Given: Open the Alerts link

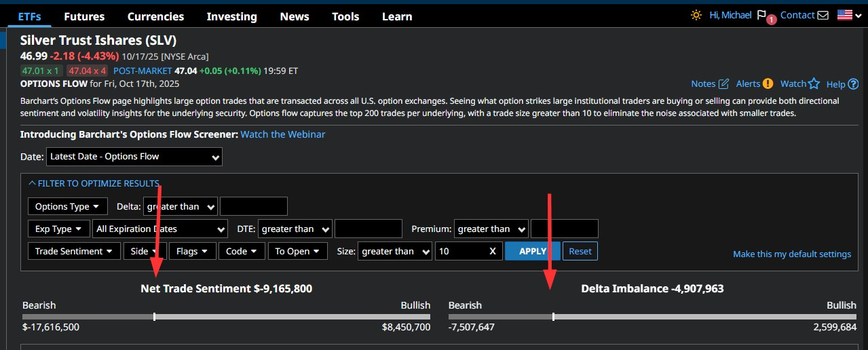Looking at the screenshot, I should coord(748,83).
